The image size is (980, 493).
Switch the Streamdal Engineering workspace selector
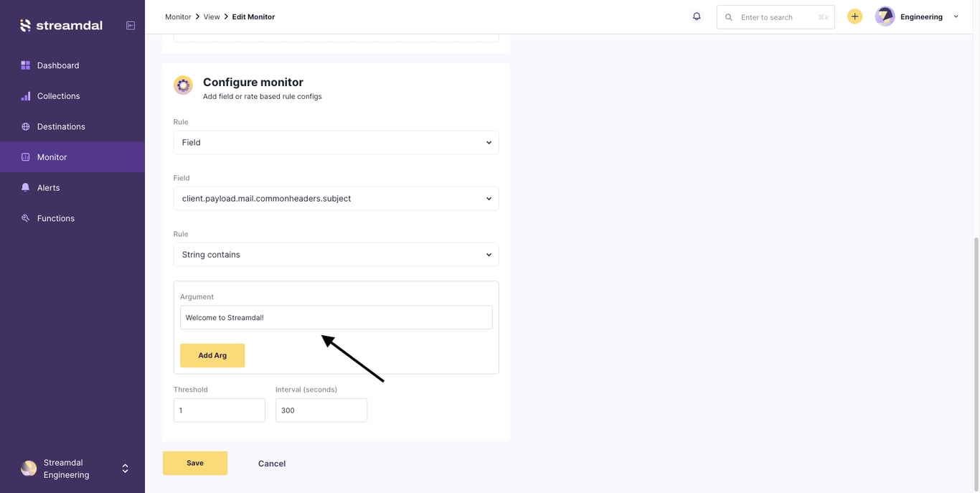(125, 469)
